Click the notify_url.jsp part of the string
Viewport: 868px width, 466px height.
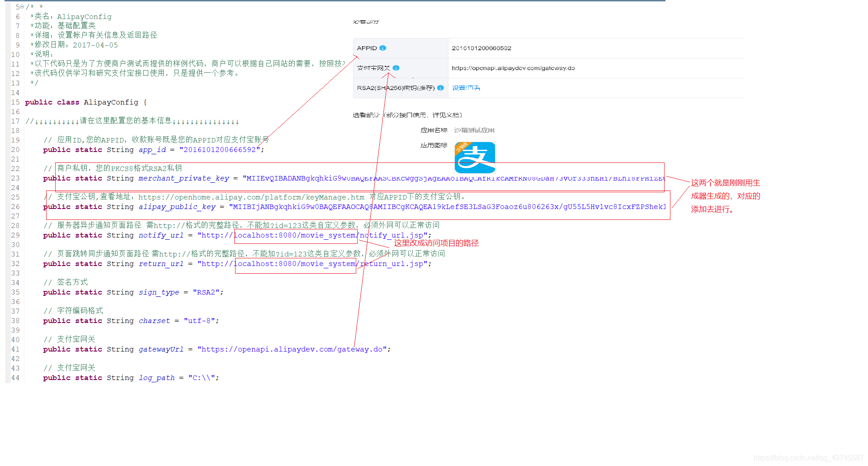click(392, 235)
